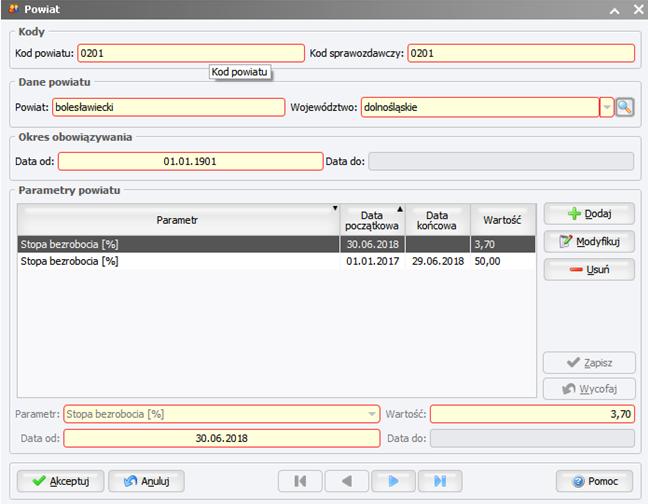Add a new parameter with Dodaj
Screen dimensions: 648x504
tap(589, 214)
